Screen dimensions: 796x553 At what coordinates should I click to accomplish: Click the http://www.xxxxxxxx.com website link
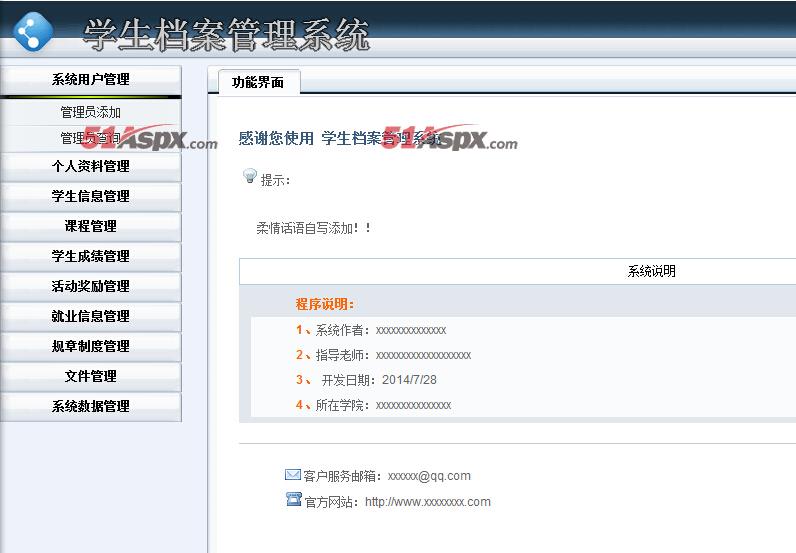[x=428, y=502]
